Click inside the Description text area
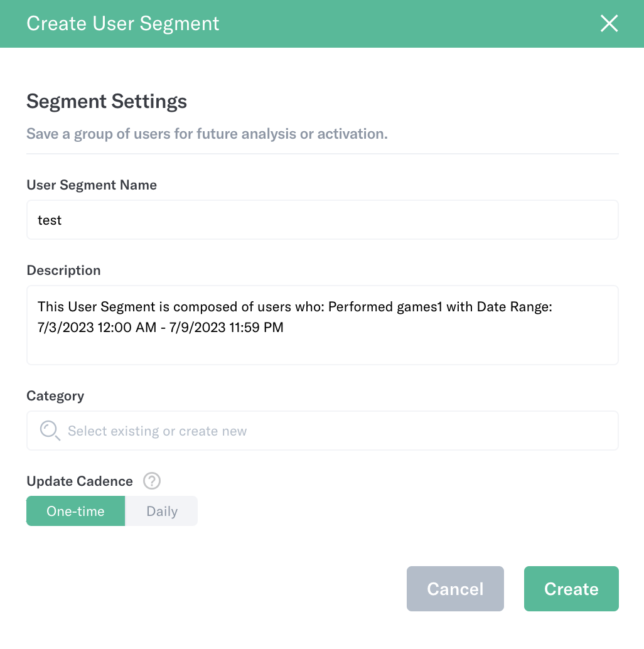The image size is (644, 649). click(x=323, y=325)
